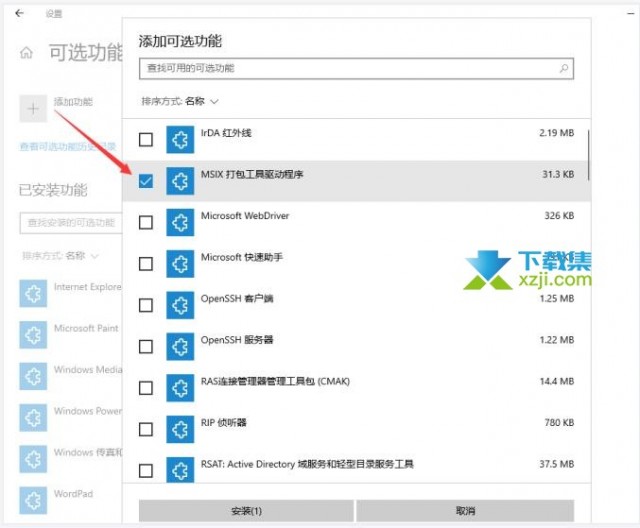Viewport: 640px width, 528px height.
Task: Click the 安装(1) button
Action: (246, 511)
